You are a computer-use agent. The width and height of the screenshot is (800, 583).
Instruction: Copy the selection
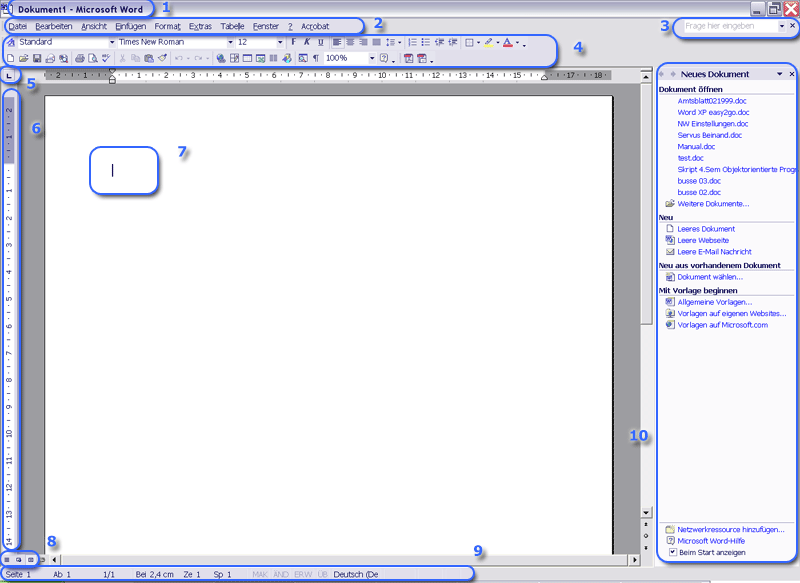point(136,58)
